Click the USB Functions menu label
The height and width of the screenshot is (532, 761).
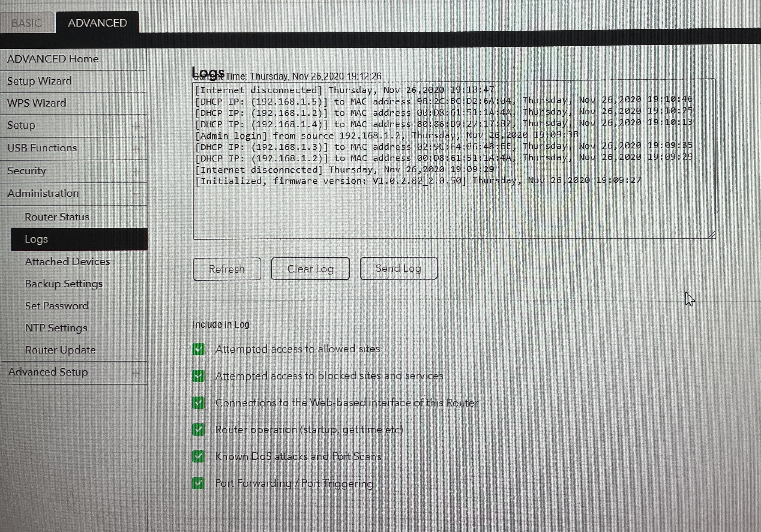click(42, 148)
